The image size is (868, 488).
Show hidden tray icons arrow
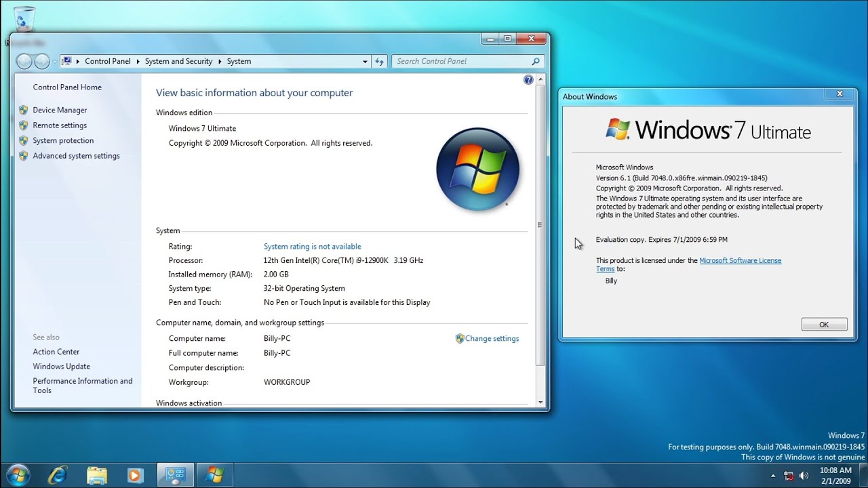(772, 476)
